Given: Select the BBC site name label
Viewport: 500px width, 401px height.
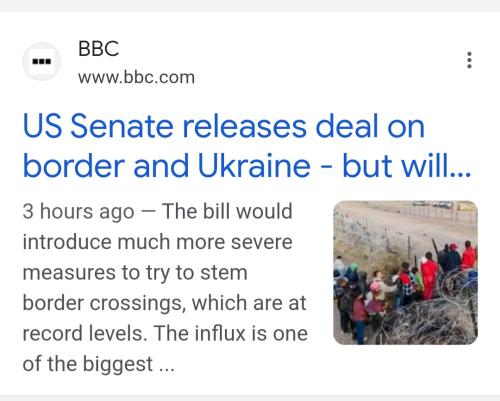Looking at the screenshot, I should coord(99,49).
